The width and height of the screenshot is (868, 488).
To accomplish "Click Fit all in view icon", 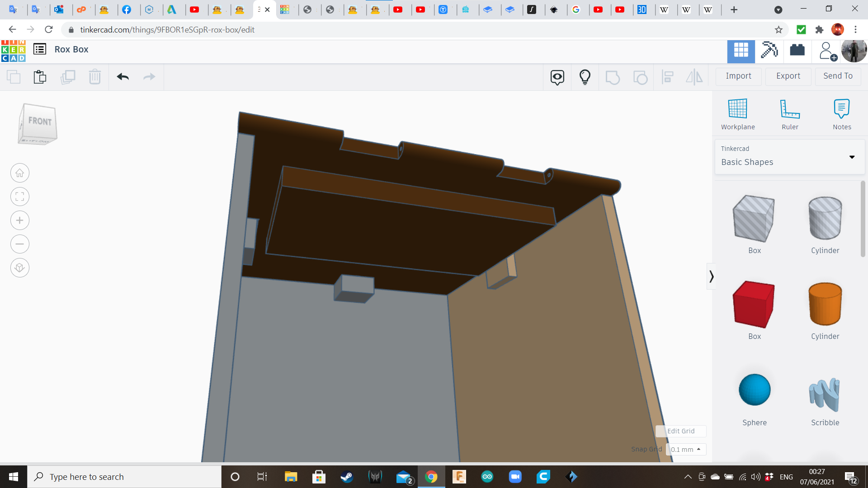I will coord(19,197).
